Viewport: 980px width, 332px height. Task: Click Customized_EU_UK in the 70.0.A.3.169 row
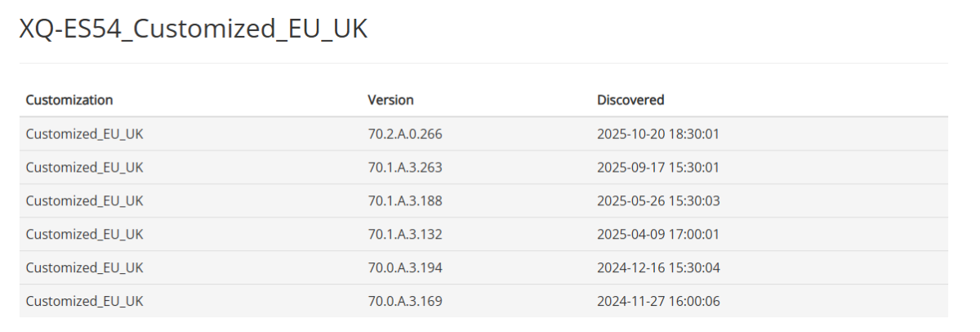pyautogui.click(x=85, y=301)
